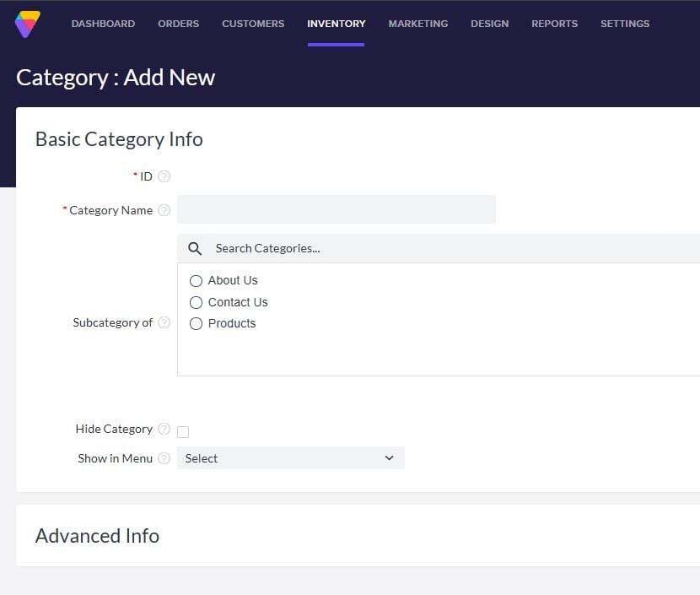Open the Settings page
The height and width of the screenshot is (595, 700).
tap(624, 24)
